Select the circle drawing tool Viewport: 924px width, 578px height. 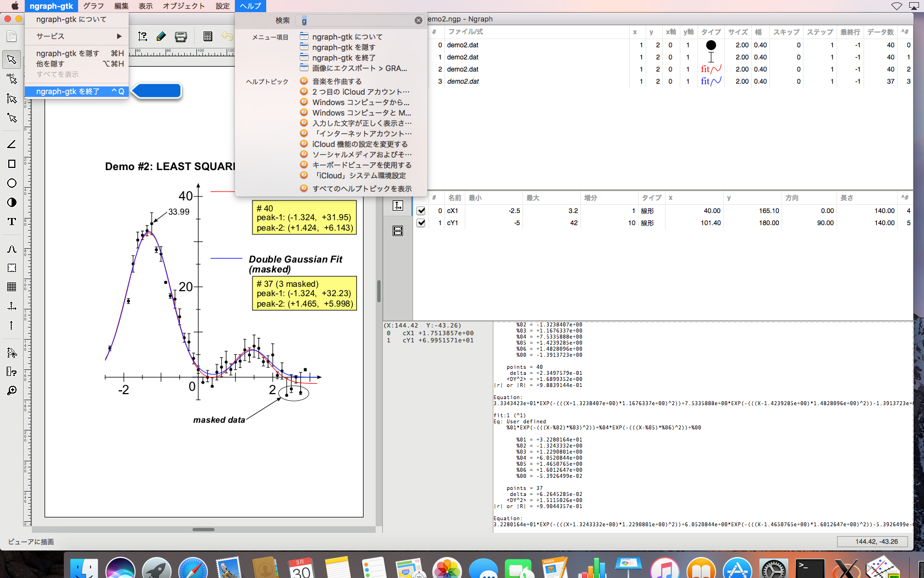11,183
